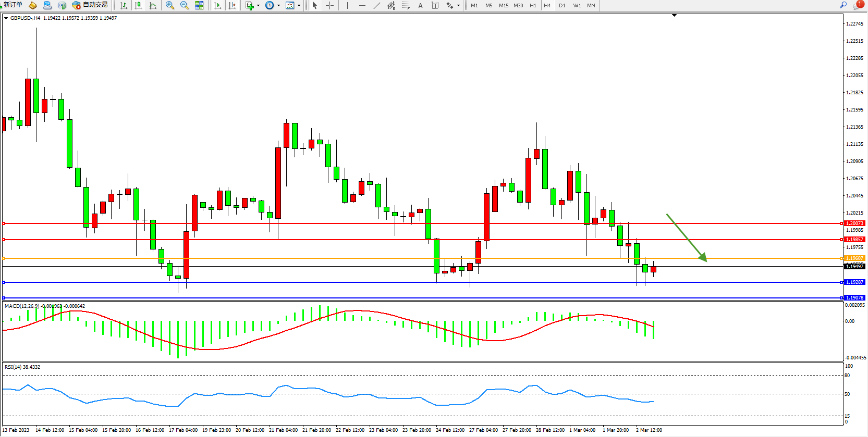This screenshot has height=437, width=868.
Task: Click the New Order (新订单) button
Action: tap(13, 5)
